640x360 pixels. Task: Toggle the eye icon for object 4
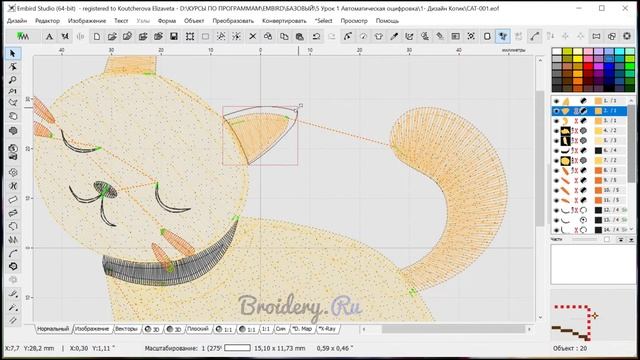coord(556,131)
